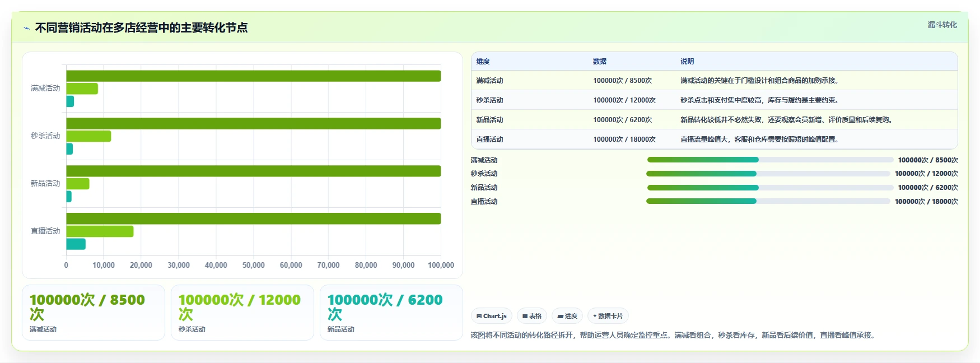This screenshot has height=363, width=980.
Task: Click the 秒杀活动 dark green bar in chart
Action: point(253,124)
